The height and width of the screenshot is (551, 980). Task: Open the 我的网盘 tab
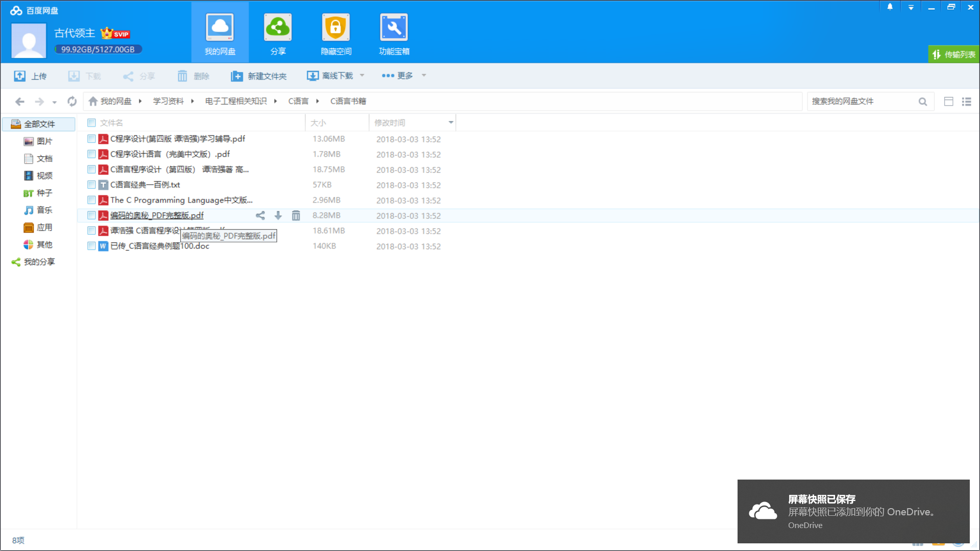click(220, 34)
